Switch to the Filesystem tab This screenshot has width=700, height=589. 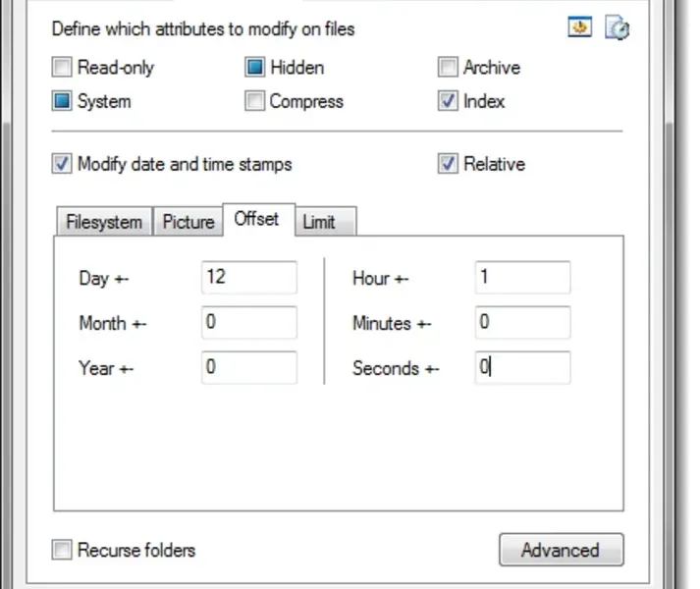click(x=104, y=222)
